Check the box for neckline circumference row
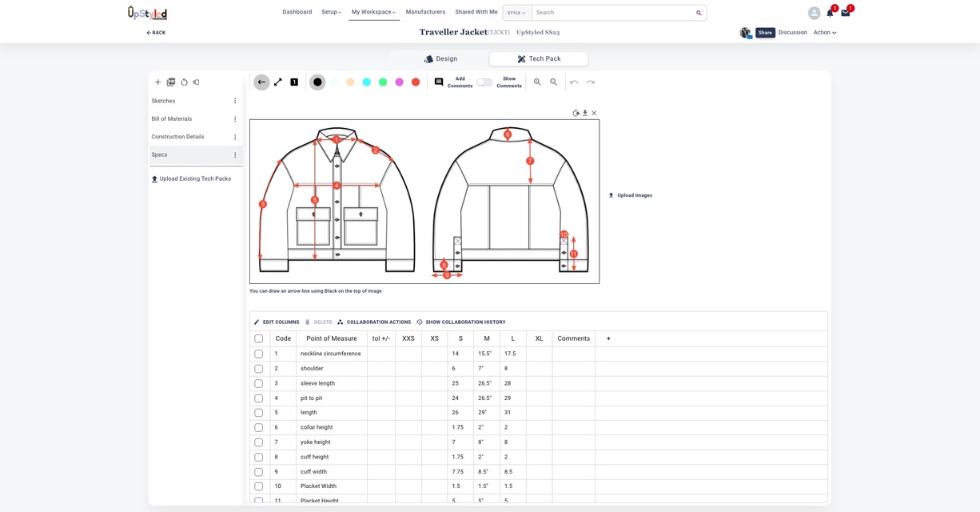The height and width of the screenshot is (512, 980). pyautogui.click(x=258, y=354)
